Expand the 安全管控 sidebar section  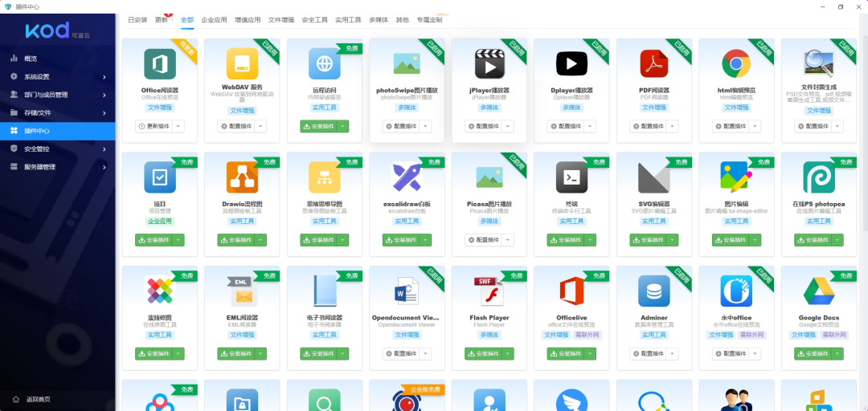[58, 149]
